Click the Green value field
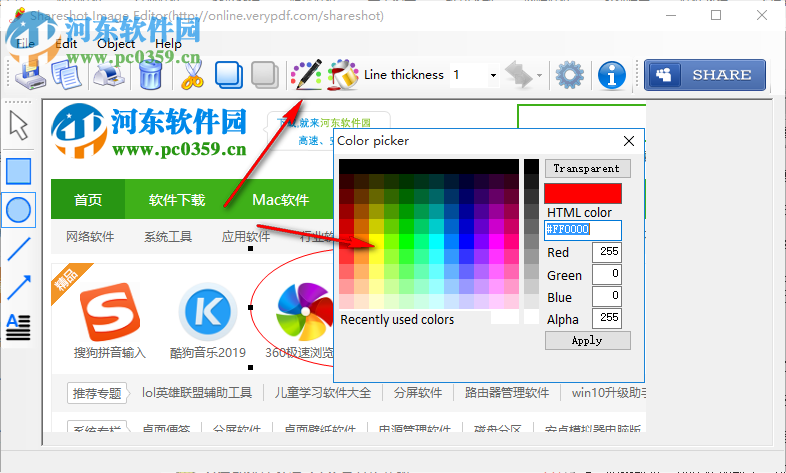Image resolution: width=786 pixels, height=473 pixels. coord(607,274)
